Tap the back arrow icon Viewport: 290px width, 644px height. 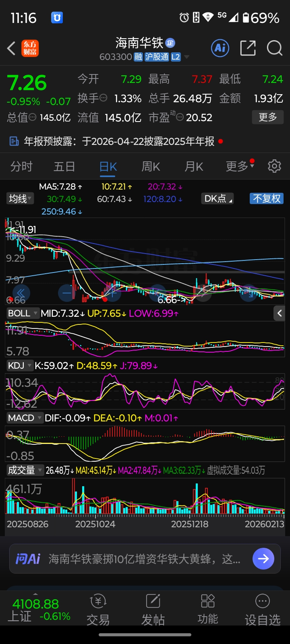point(11,48)
